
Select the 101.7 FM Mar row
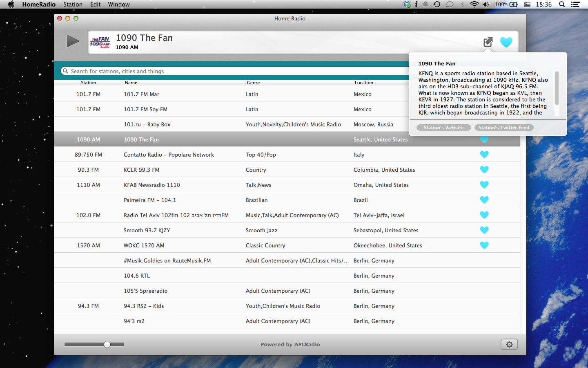point(287,94)
